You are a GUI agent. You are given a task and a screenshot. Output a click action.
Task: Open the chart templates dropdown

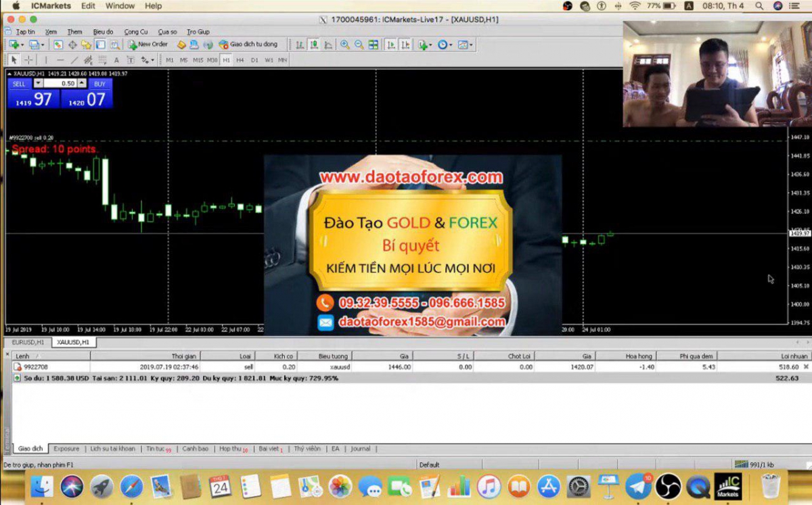point(466,45)
